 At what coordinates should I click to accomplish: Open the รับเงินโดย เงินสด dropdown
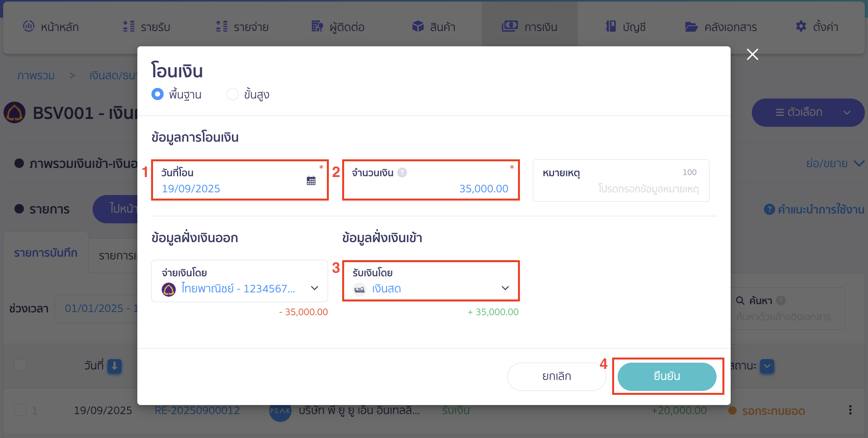pos(505,288)
